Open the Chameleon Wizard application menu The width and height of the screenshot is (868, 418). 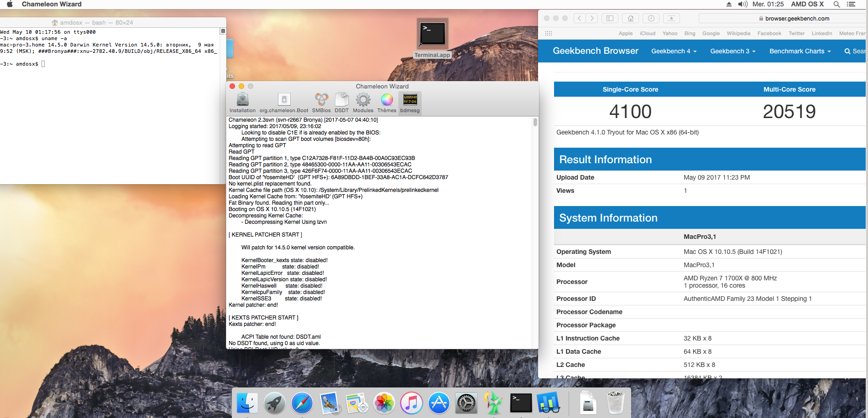pos(52,4)
